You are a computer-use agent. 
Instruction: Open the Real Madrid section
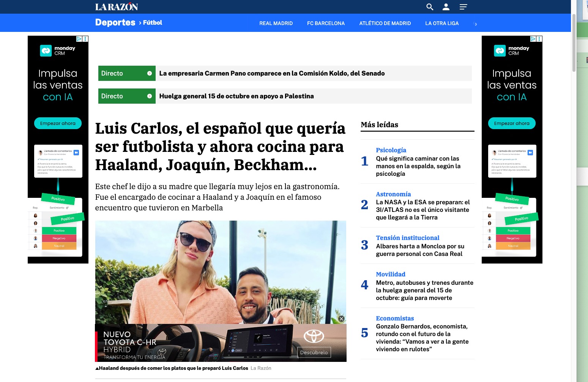click(x=276, y=24)
